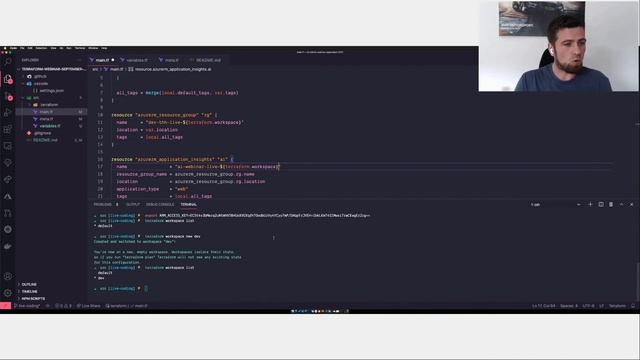Screen dimensions: 640x360
Task: Switch to the main.tf editor tab
Action: (102, 60)
